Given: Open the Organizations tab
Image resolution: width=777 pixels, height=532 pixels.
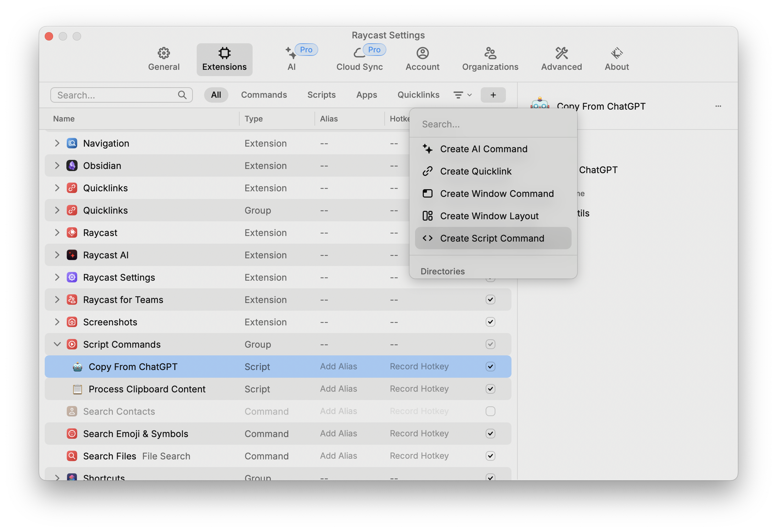Looking at the screenshot, I should (x=490, y=59).
